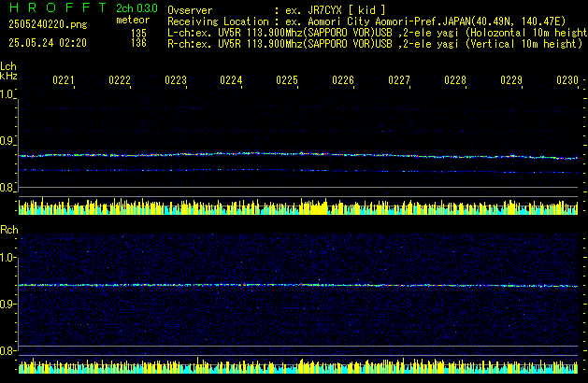Select time marker 0228
The width and height of the screenshot is (588, 383).
[x=455, y=80]
